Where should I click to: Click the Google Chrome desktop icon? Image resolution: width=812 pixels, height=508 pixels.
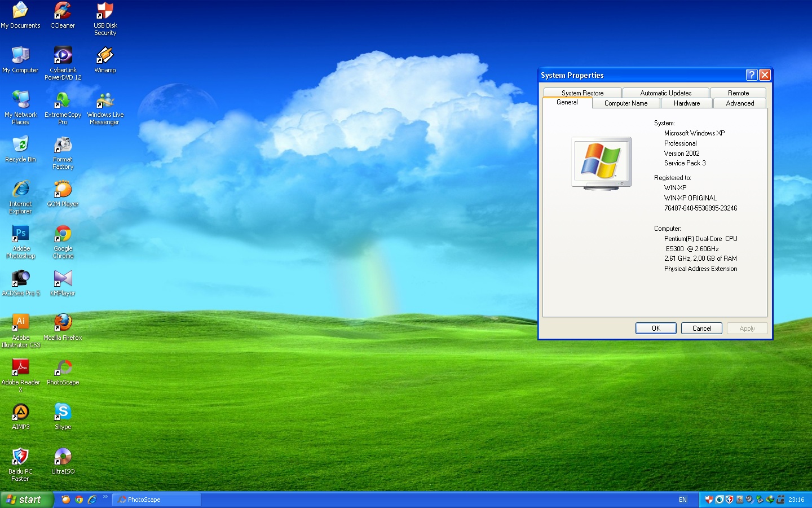pos(63,242)
